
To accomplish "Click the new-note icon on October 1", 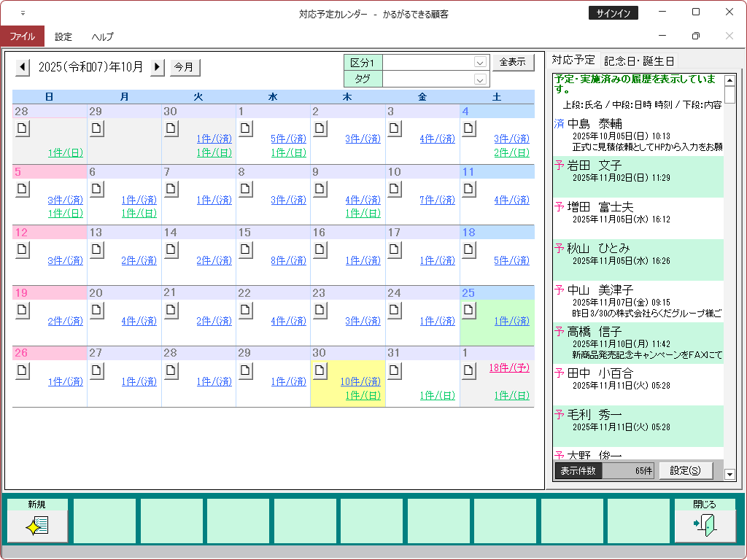I will [246, 129].
